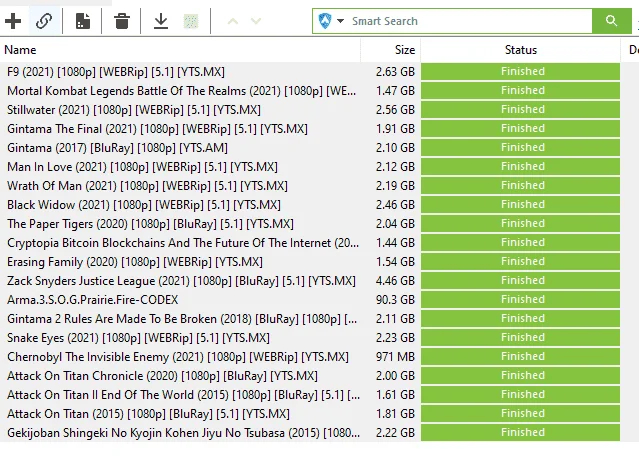Click the 90.3 GB size cell
639x463 pixels.
tap(395, 300)
